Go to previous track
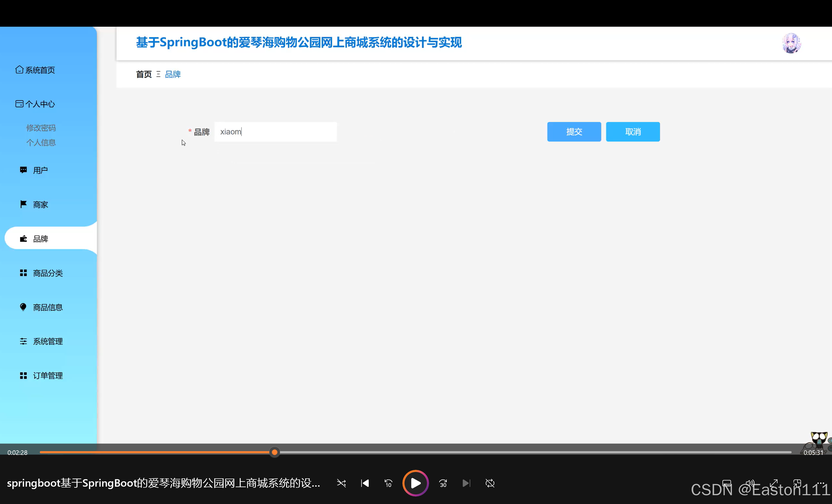 pos(365,483)
